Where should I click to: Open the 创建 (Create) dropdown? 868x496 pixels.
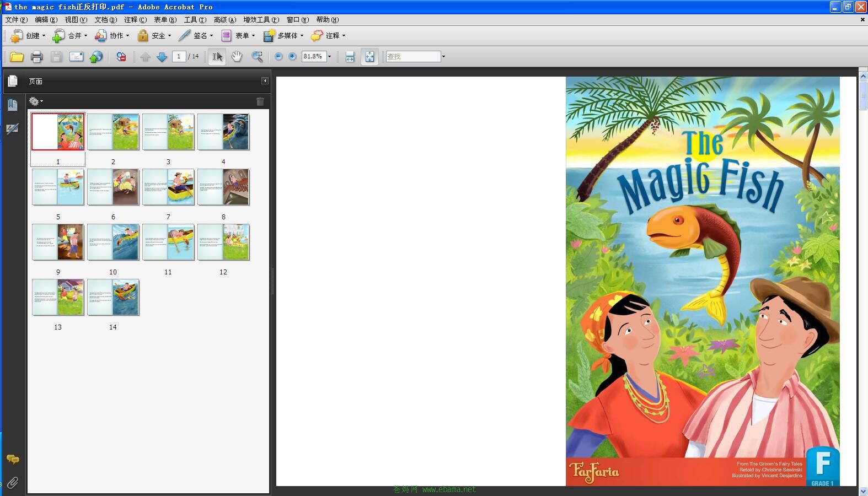[x=28, y=36]
